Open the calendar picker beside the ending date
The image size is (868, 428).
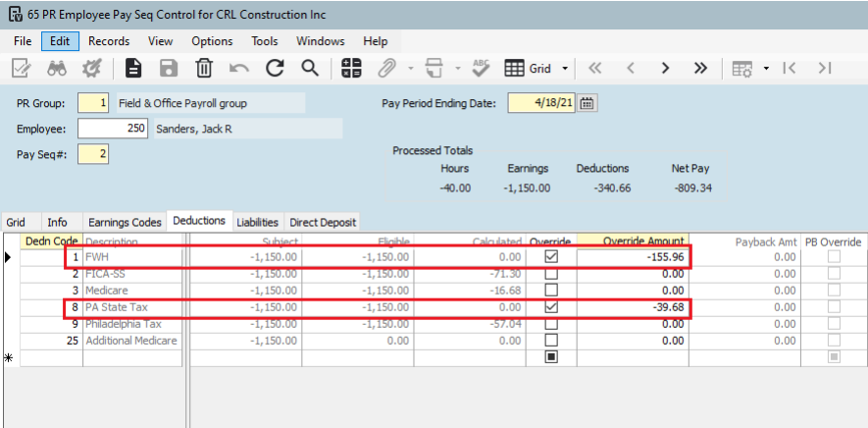[x=587, y=103]
